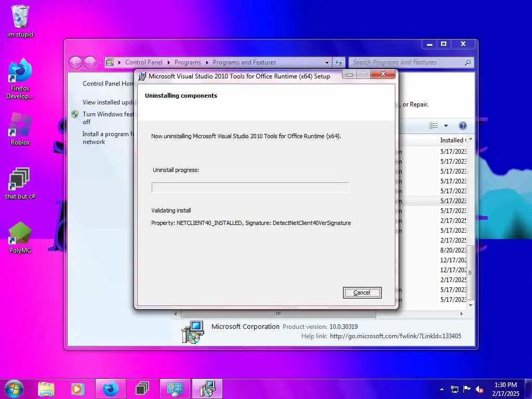This screenshot has height=399, width=532.
Task: Switch to Firefox in the taskbar
Action: pyautogui.click(x=111, y=389)
